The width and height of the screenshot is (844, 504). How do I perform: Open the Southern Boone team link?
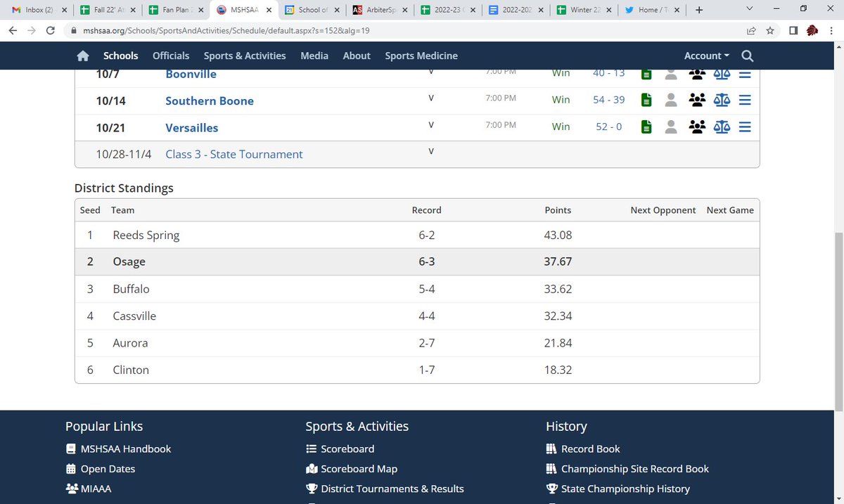210,101
